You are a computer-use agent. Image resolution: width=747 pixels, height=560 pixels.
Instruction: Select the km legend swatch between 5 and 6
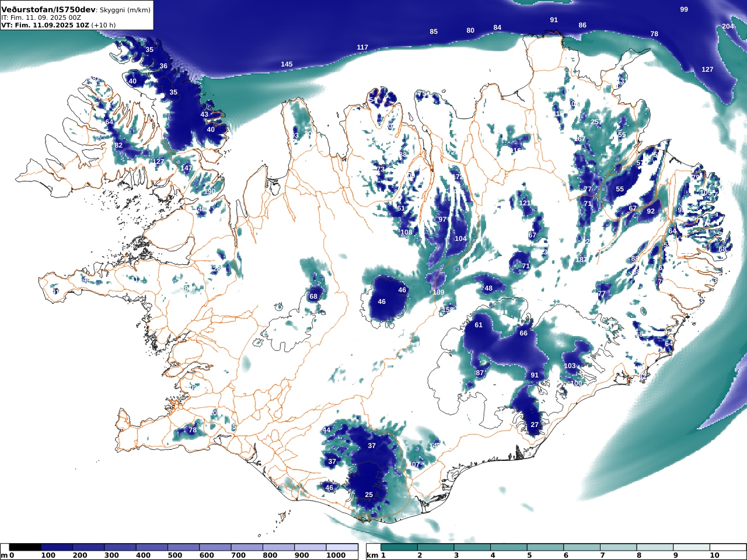point(544,547)
